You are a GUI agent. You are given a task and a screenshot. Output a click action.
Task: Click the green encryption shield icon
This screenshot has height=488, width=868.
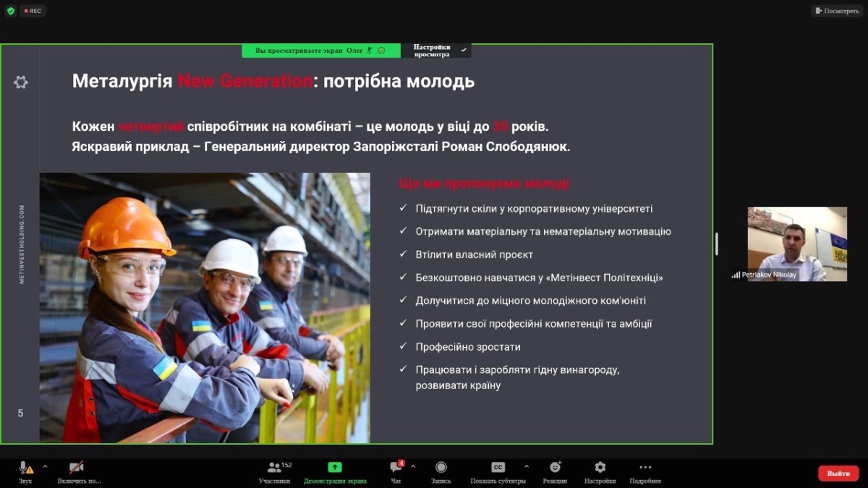10,11
